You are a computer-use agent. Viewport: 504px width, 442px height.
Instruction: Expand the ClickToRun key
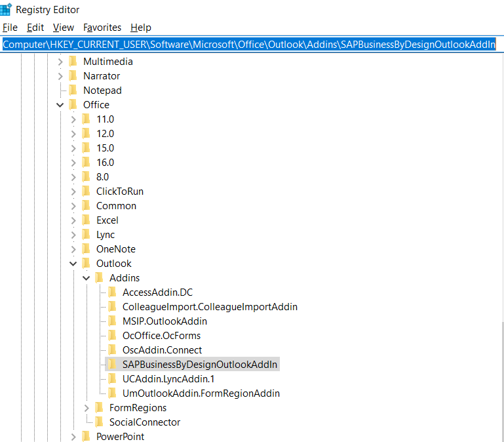(x=73, y=191)
